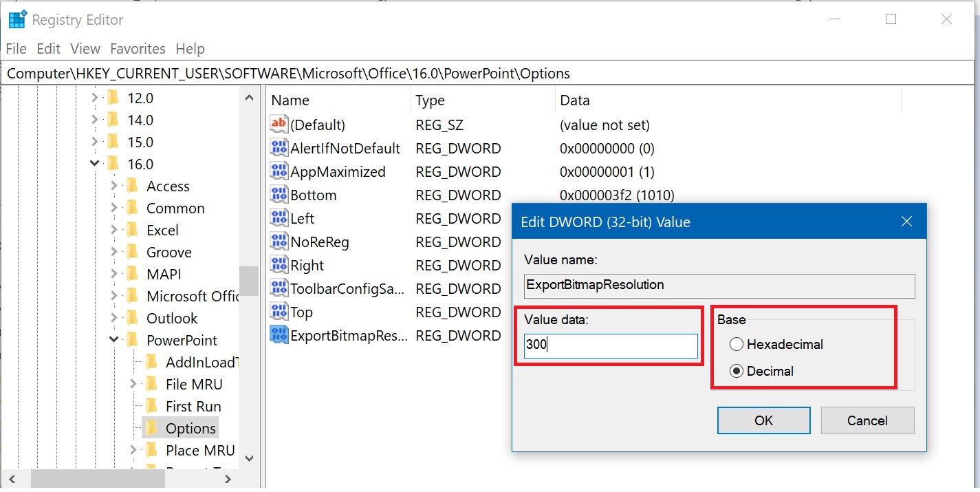Expand the 15.0 tree node
The image size is (980, 492).
95,142
